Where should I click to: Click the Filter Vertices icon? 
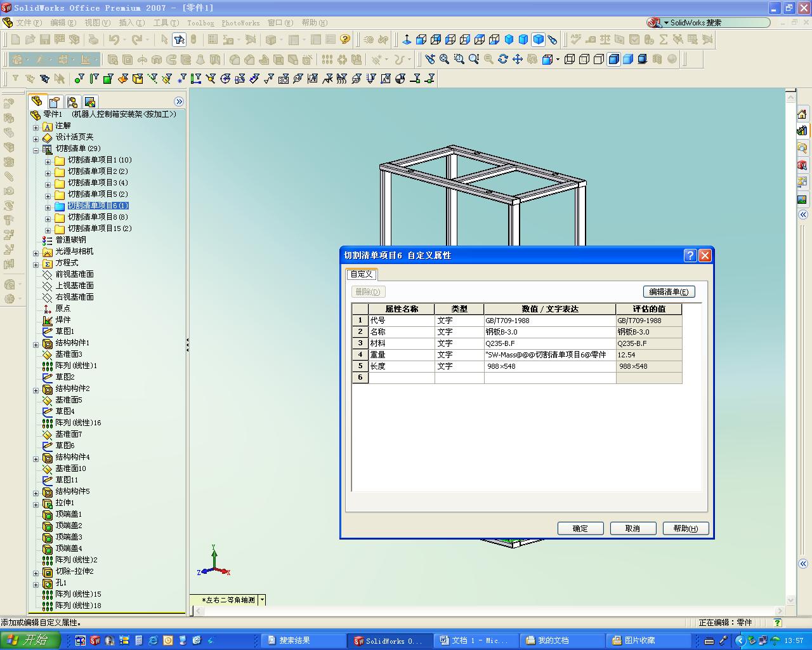[79, 79]
